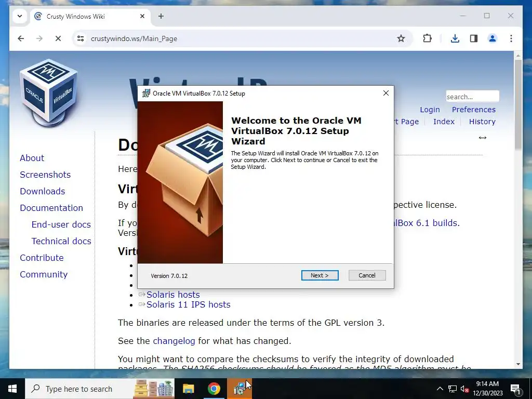Click Chrome forward navigation arrow
The image size is (532, 399).
point(39,38)
